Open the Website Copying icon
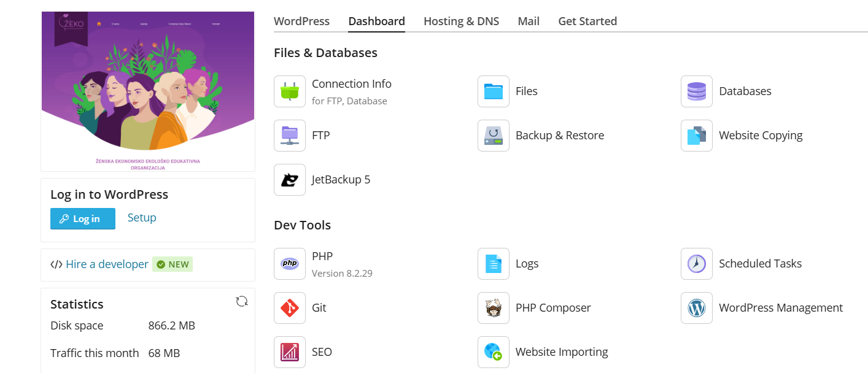The width and height of the screenshot is (868, 373). click(697, 136)
